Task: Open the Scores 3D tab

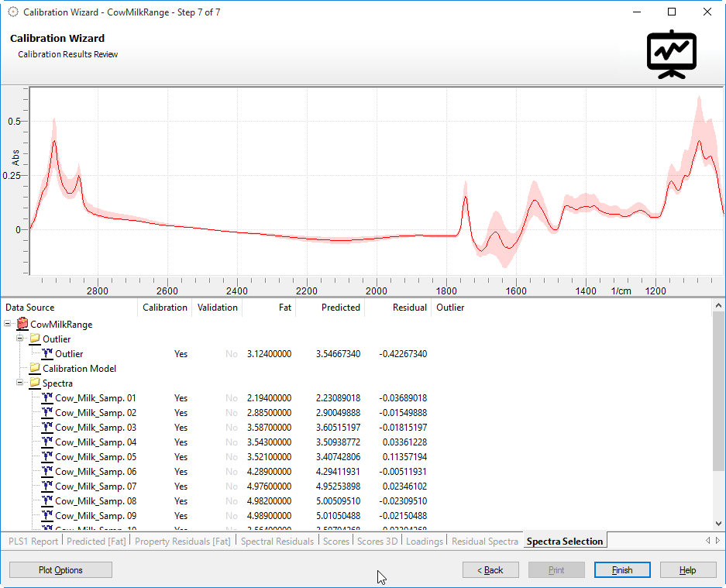Action: 377,542
